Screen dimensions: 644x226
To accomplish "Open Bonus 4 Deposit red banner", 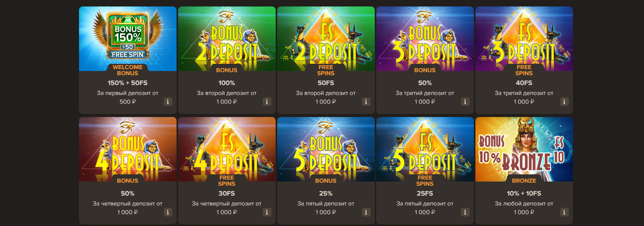I will click(128, 149).
